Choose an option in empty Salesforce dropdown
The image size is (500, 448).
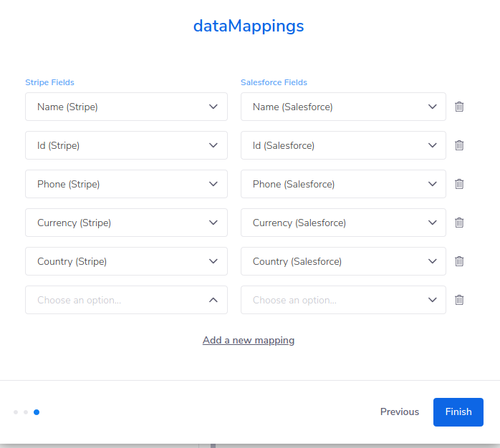[343, 300]
